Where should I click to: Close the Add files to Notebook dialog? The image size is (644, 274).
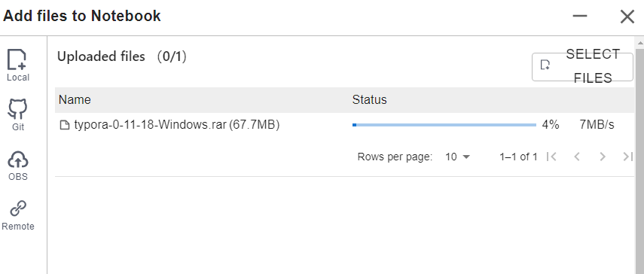click(627, 17)
